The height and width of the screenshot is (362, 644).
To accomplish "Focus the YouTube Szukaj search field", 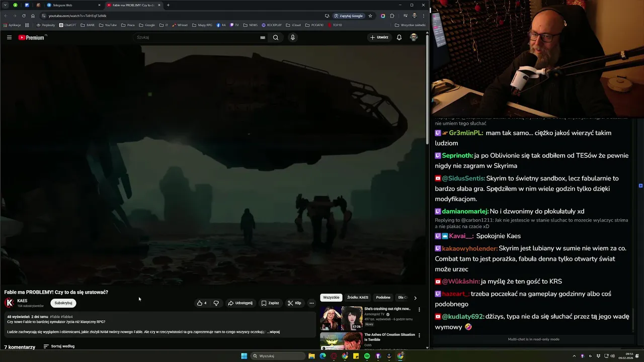I will [196, 37].
